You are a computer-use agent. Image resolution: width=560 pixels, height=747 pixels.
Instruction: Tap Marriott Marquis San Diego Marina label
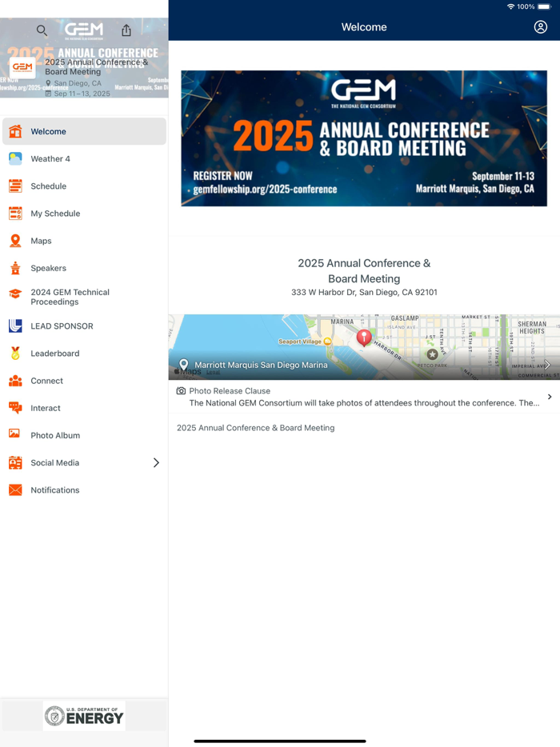261,365
